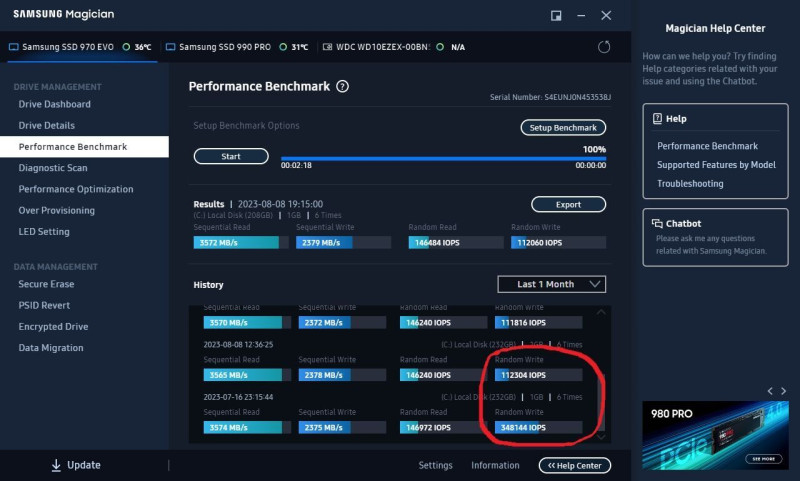Open Over Provisioning page
The height and width of the screenshot is (481, 800).
click(57, 211)
